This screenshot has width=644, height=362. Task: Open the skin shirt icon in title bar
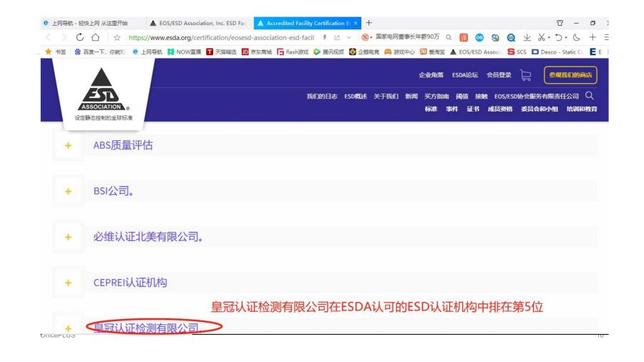tap(560, 23)
